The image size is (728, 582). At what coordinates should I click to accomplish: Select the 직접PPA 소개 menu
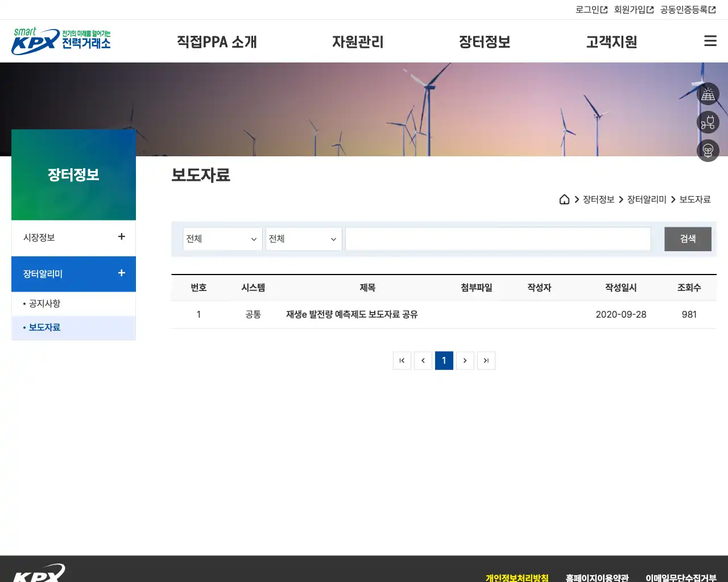pyautogui.click(x=217, y=41)
